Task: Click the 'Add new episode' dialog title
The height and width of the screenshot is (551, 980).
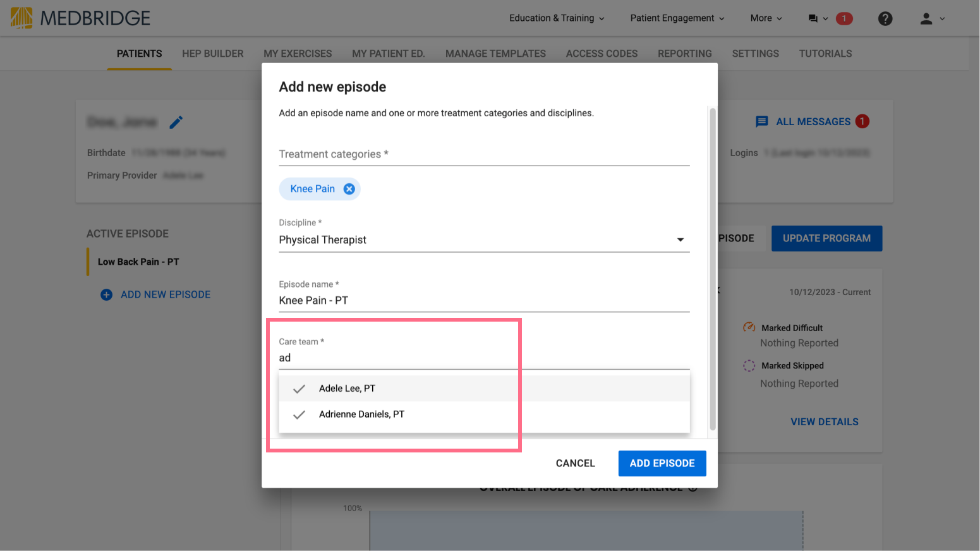Action: pos(332,87)
